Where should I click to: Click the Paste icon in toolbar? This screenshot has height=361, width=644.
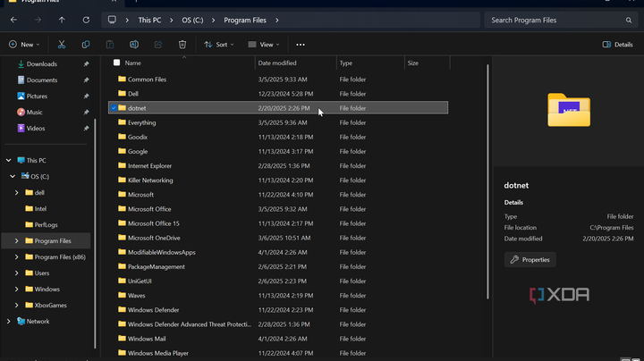click(110, 45)
